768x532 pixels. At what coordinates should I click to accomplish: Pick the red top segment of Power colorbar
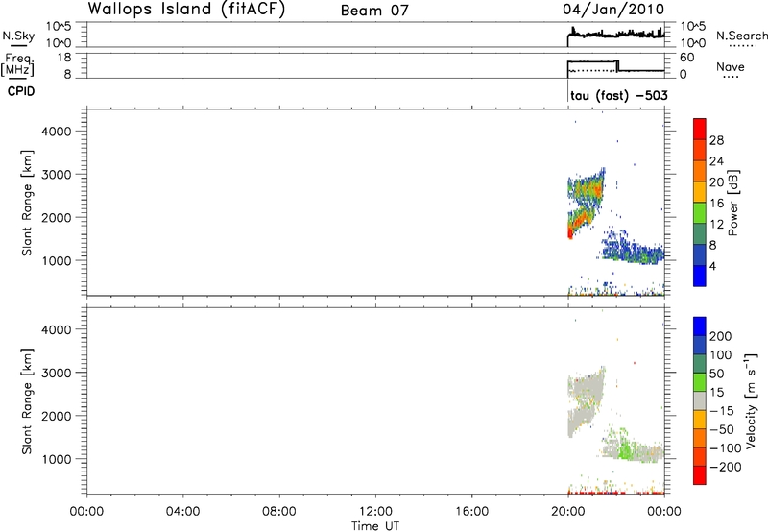[700, 129]
